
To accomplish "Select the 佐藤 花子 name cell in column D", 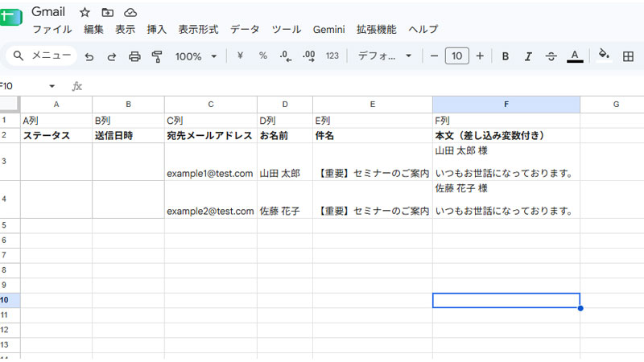I will pos(285,200).
